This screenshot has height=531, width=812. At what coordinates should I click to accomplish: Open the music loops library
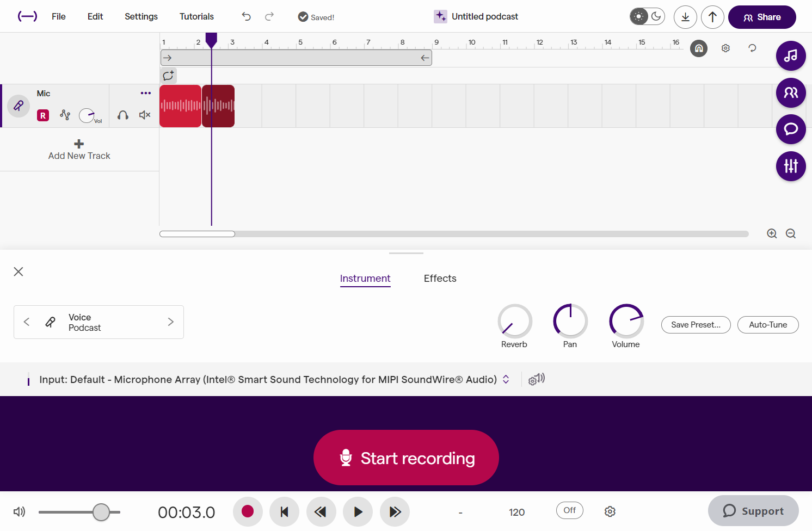(791, 55)
